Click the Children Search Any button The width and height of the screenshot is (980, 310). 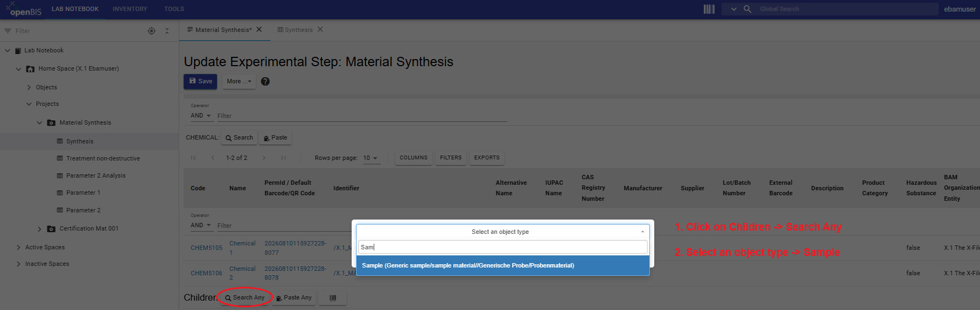point(244,297)
